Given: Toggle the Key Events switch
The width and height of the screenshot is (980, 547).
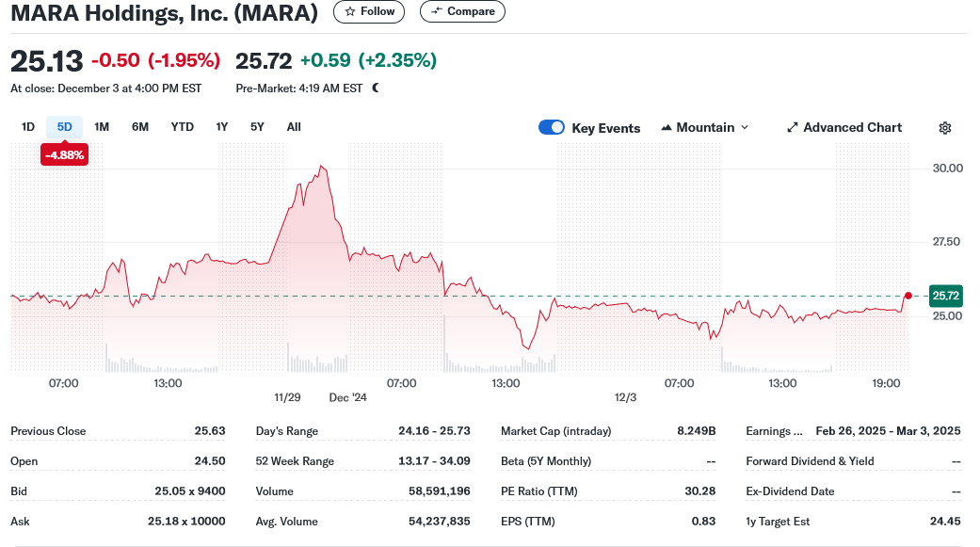Looking at the screenshot, I should click(552, 127).
